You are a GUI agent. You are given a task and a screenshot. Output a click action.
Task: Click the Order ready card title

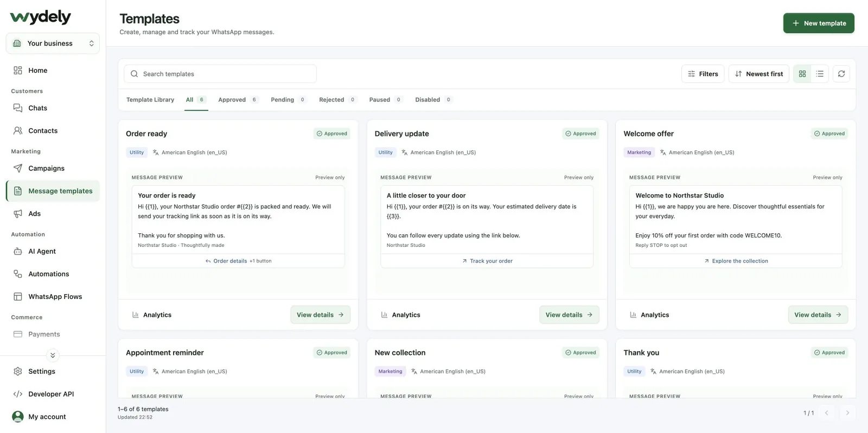(x=146, y=133)
